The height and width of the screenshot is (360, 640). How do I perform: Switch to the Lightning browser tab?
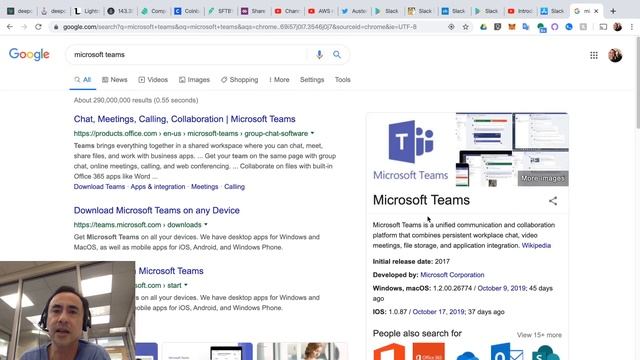(86, 11)
